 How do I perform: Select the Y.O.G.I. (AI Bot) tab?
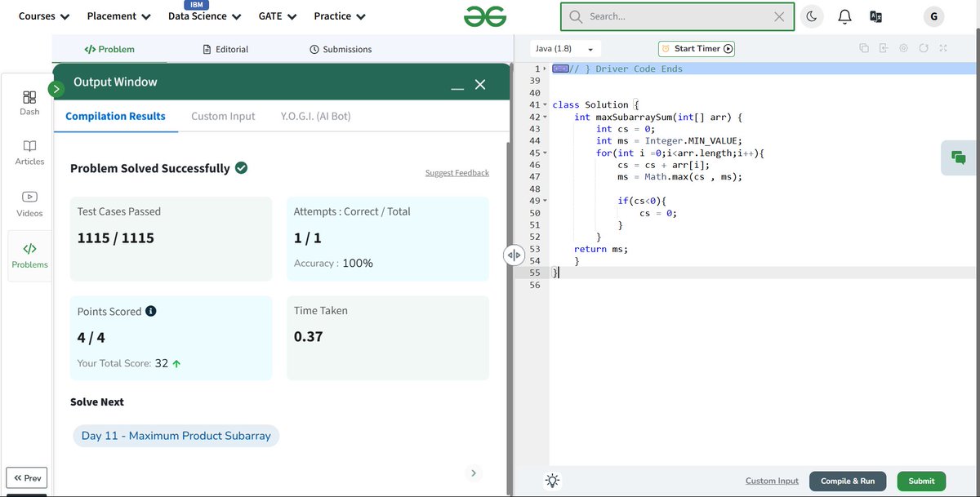315,116
